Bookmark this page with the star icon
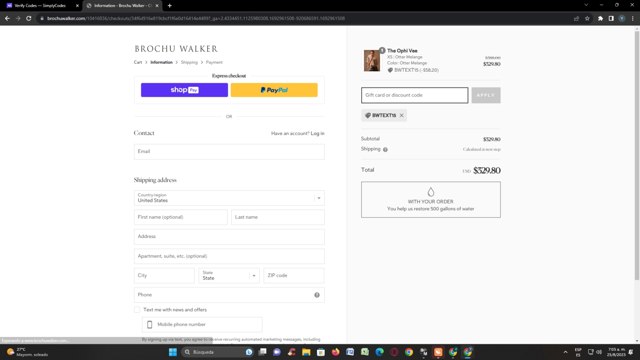The height and width of the screenshot is (360, 640). click(587, 18)
